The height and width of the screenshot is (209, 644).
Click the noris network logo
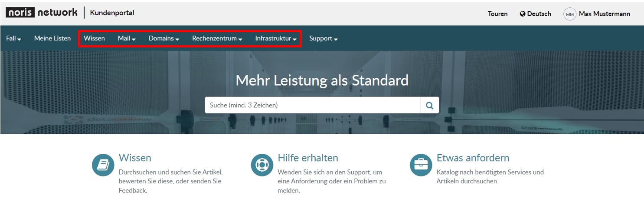pos(42,13)
